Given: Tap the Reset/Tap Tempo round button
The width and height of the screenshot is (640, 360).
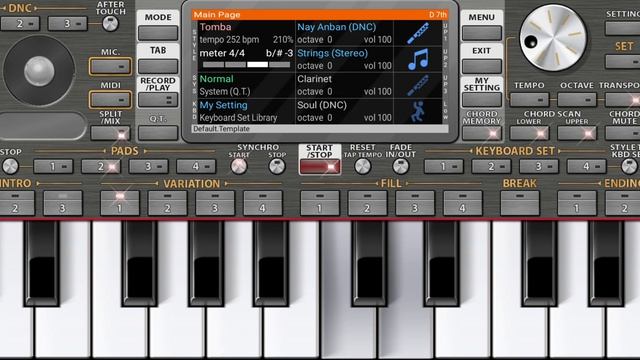Looking at the screenshot, I should click(362, 166).
